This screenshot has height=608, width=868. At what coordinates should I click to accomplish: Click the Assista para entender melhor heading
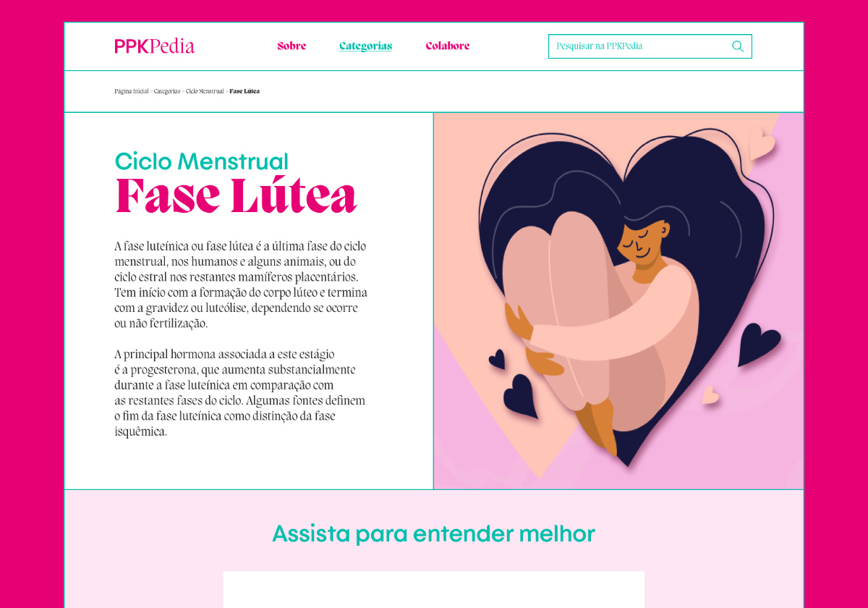[x=433, y=534]
